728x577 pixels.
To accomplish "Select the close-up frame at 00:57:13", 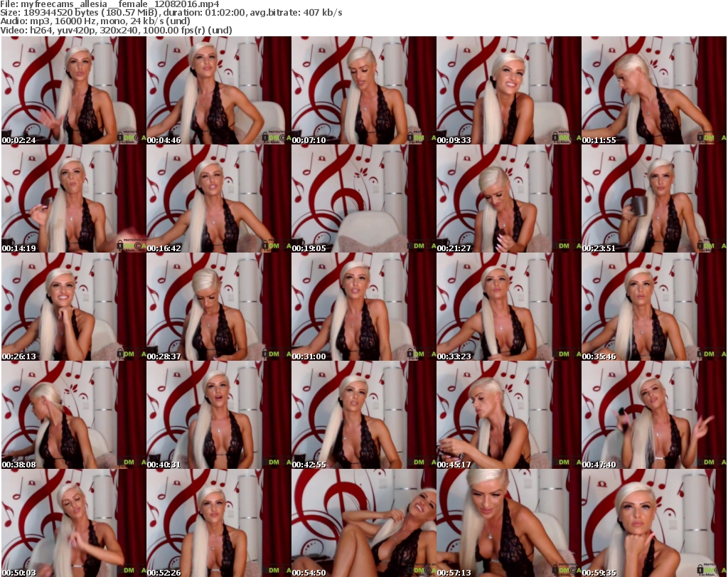I will tap(509, 523).
